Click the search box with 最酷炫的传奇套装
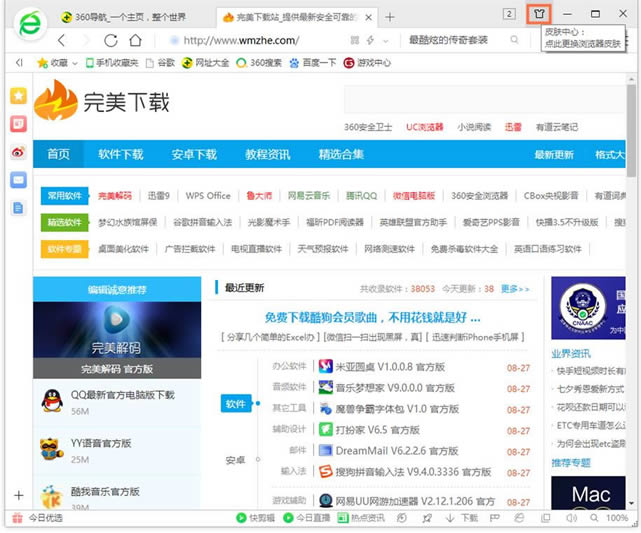Image resolution: width=641 pixels, height=533 pixels. 448,40
